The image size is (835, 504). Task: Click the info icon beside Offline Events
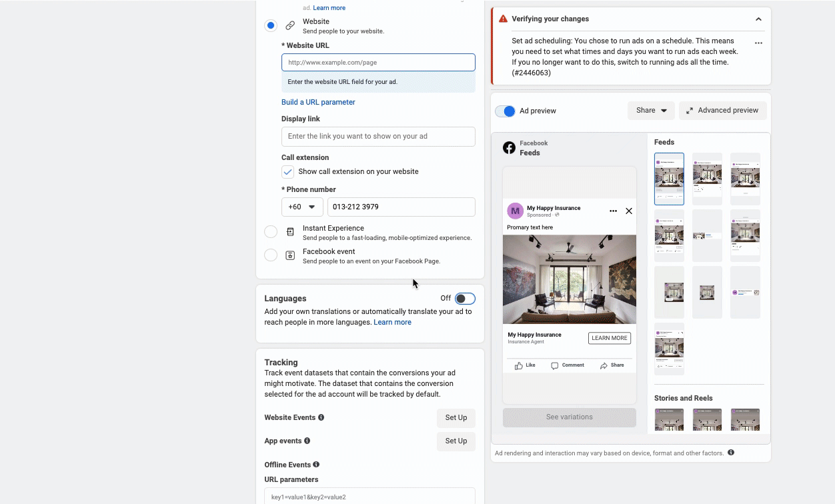(316, 465)
